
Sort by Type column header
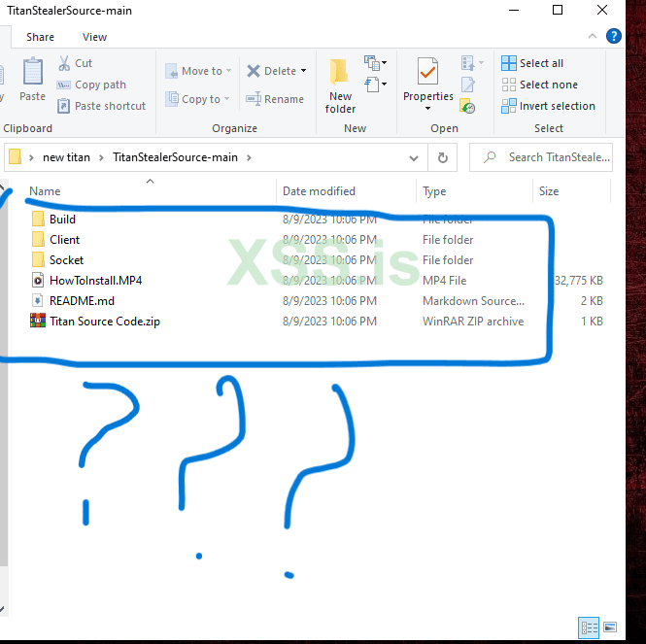click(434, 191)
